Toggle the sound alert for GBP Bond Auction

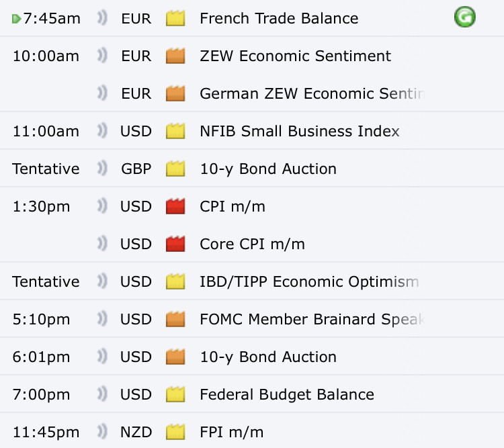point(102,169)
